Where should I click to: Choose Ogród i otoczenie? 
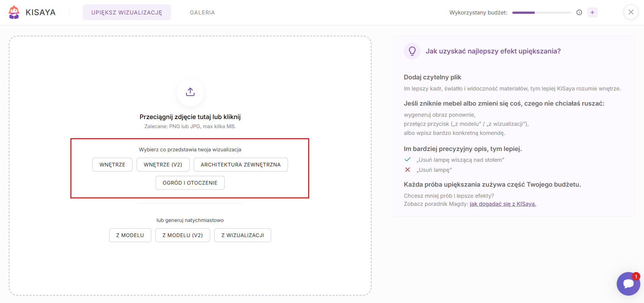[x=190, y=183]
